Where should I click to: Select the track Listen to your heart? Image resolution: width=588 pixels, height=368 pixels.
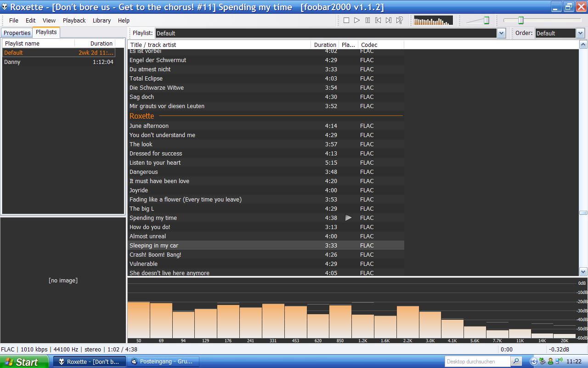pyautogui.click(x=266, y=162)
